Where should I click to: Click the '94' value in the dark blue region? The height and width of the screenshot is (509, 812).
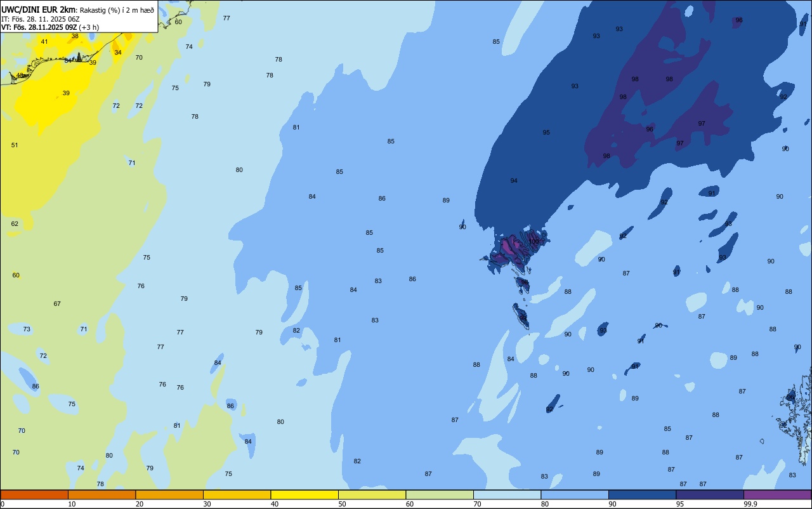click(514, 181)
